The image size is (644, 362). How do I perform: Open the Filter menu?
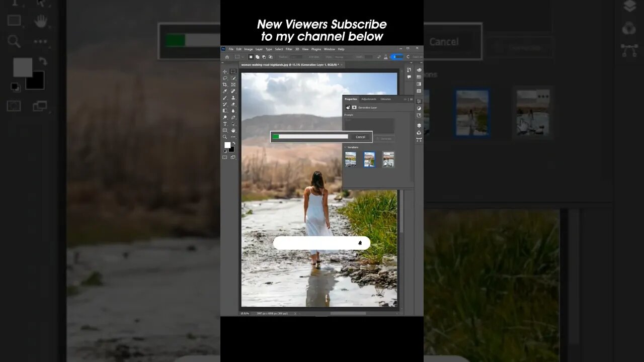click(289, 49)
